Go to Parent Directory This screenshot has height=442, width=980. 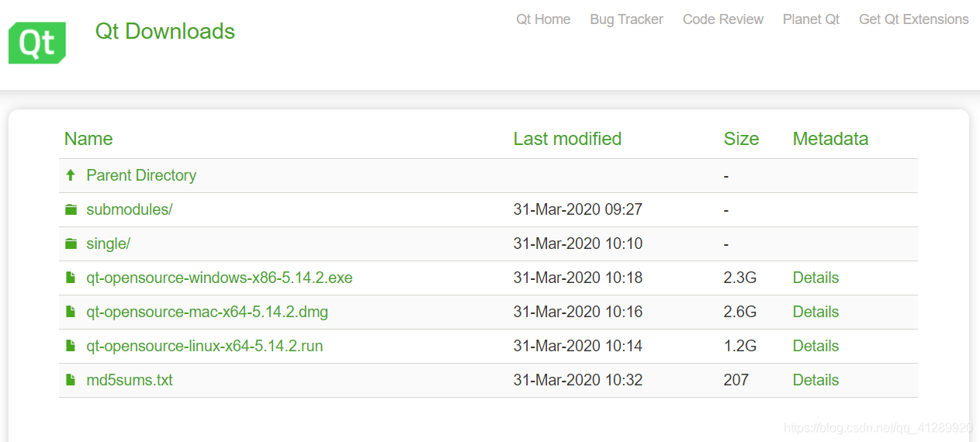pos(141,175)
